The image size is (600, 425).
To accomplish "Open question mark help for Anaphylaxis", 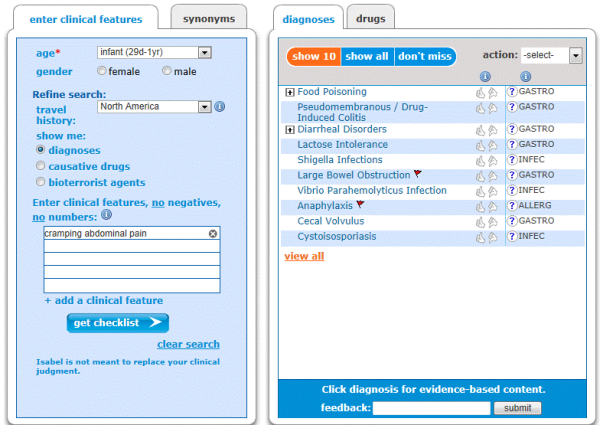I will (x=512, y=206).
